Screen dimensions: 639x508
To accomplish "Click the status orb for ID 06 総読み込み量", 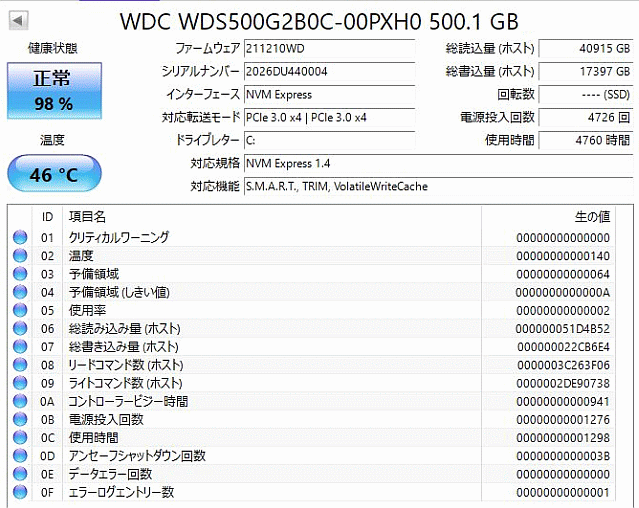I will point(20,328).
